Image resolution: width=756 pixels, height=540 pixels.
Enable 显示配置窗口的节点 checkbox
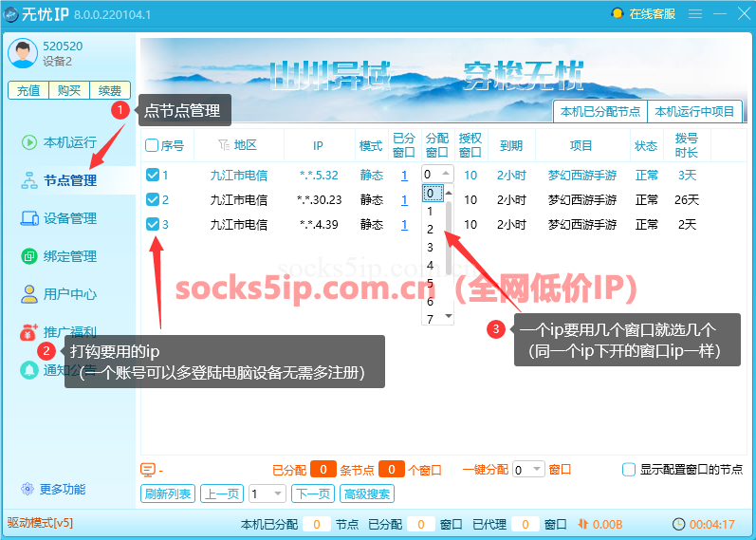(628, 469)
